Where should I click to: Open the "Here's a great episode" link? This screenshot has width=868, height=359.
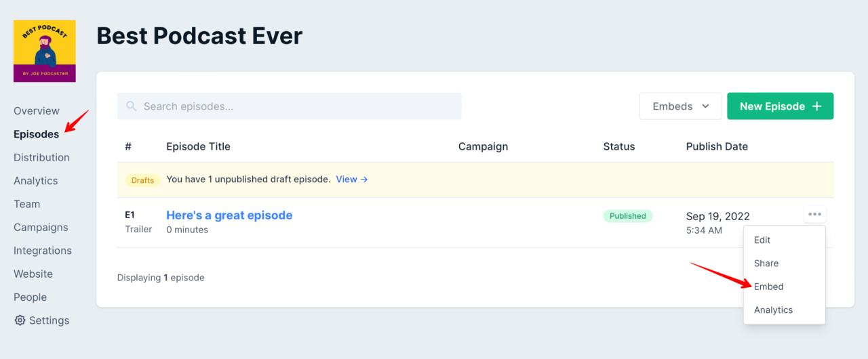coord(229,215)
